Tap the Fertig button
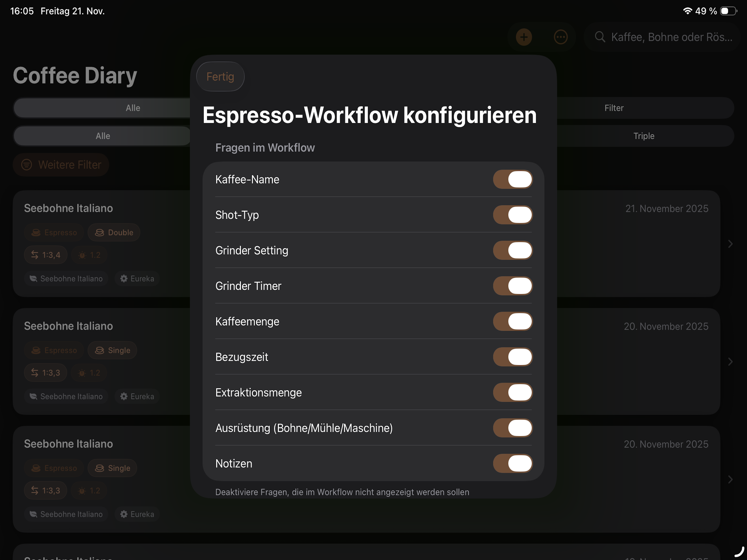Viewport: 747px width, 560px height. pyautogui.click(x=220, y=77)
